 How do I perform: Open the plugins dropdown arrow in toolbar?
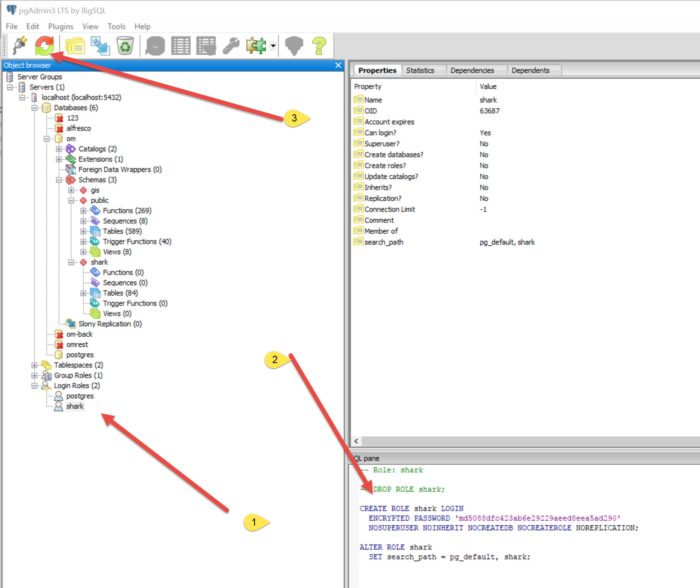273,45
